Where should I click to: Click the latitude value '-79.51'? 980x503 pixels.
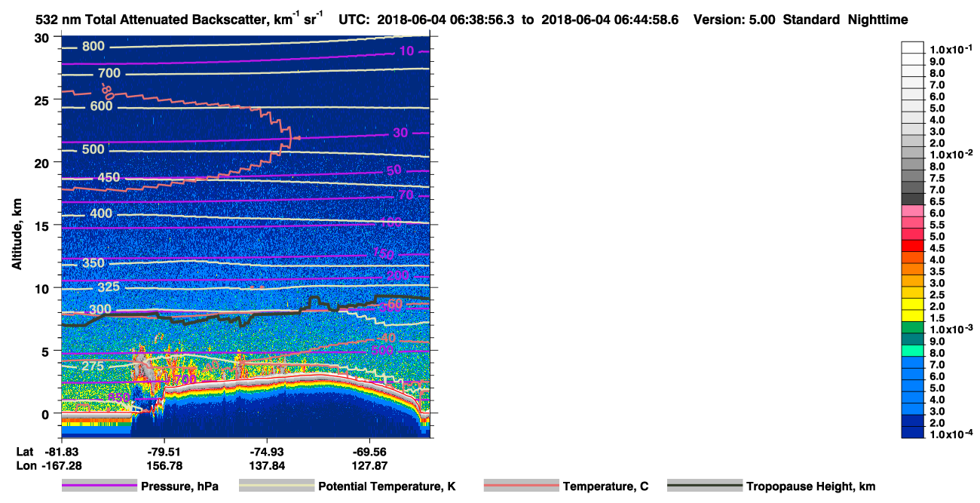tap(164, 451)
